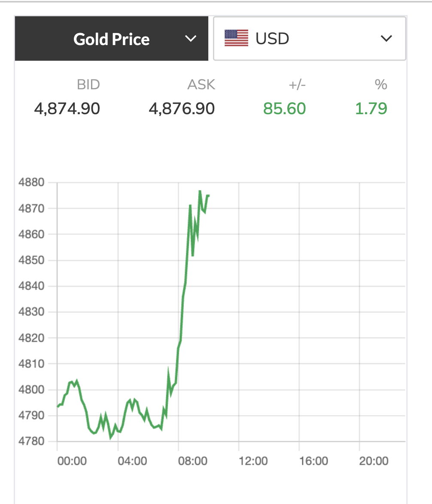Click the ASK value 4,876.90
The image size is (432, 504).
(x=182, y=109)
